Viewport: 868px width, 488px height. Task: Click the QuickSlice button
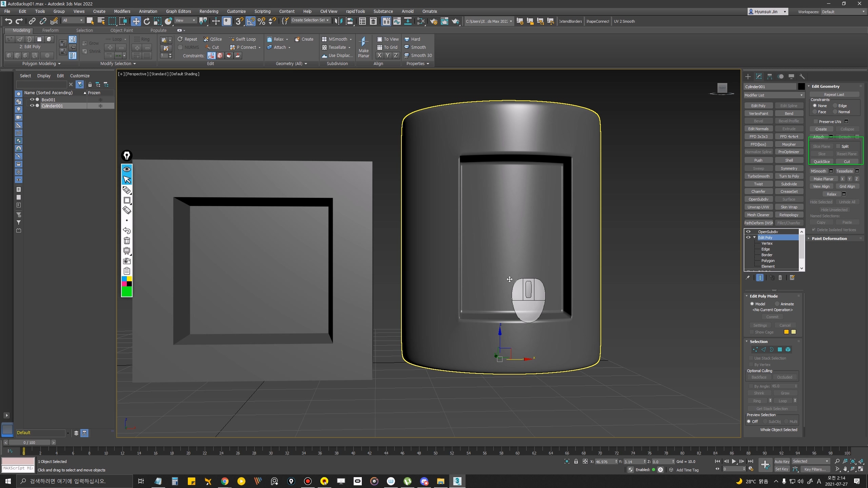coord(822,162)
